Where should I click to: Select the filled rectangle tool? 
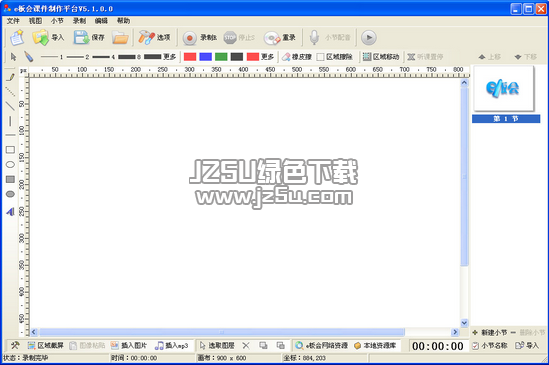tap(10, 179)
